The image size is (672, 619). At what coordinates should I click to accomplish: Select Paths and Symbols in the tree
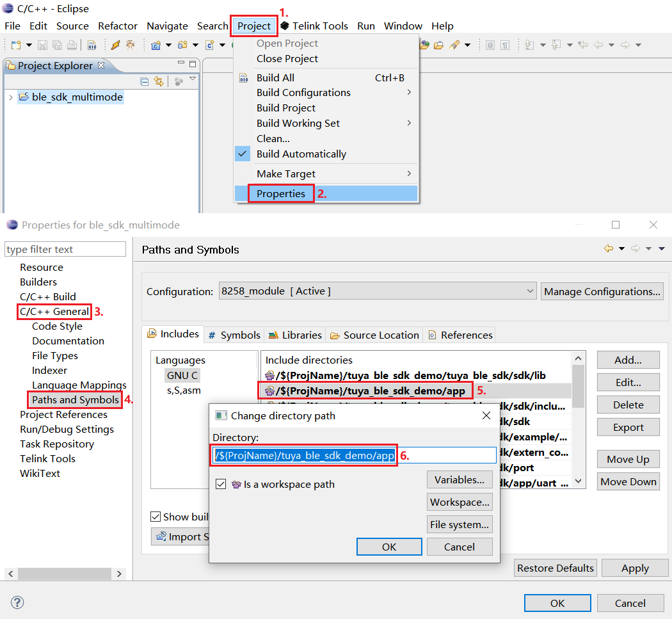point(76,399)
